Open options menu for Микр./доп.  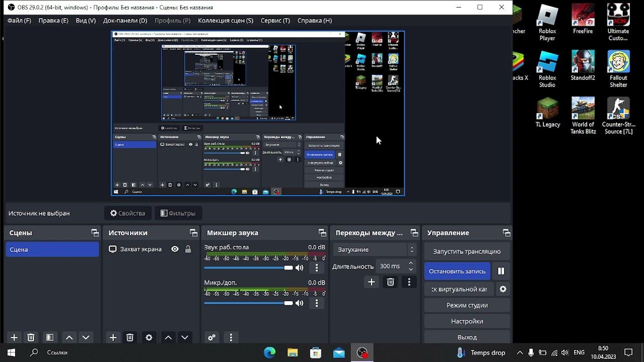(x=316, y=303)
